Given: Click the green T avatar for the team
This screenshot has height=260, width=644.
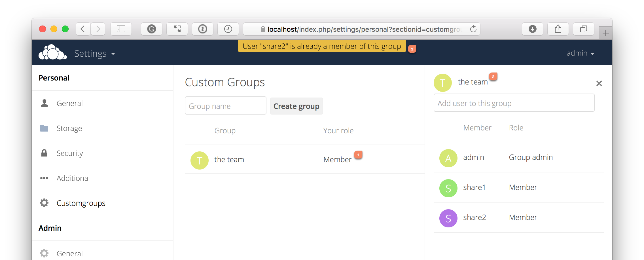Looking at the screenshot, I should click(x=442, y=83).
